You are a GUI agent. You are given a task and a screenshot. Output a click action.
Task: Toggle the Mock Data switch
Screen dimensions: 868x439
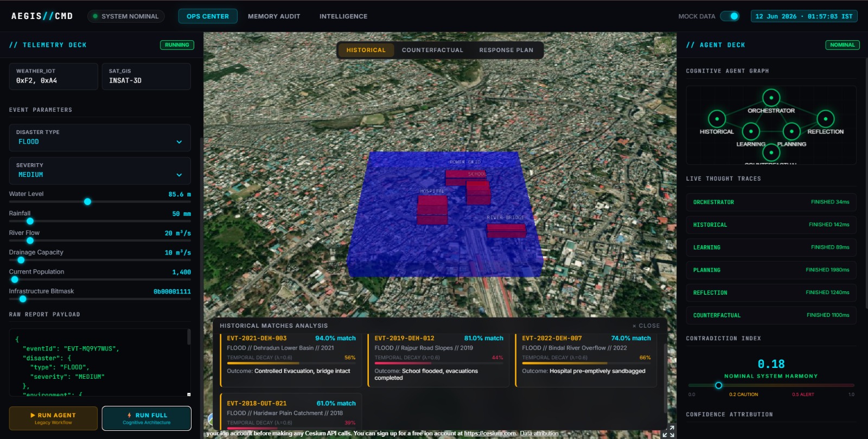click(x=730, y=16)
